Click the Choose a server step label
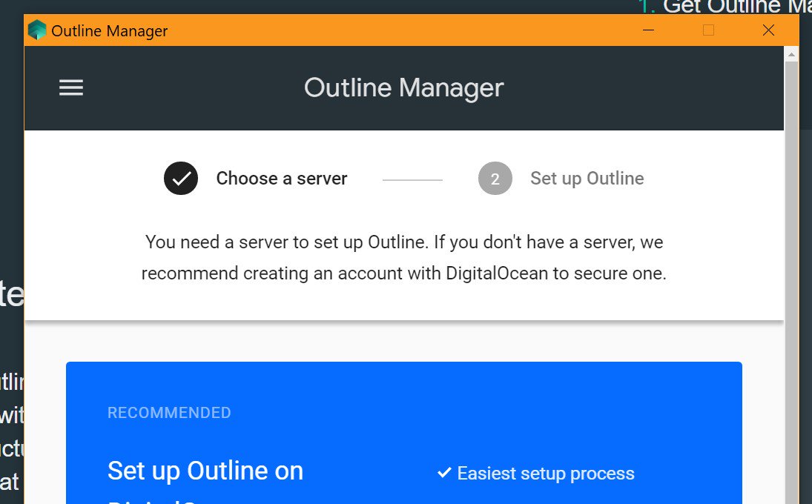Screen dimensions: 812x504 click(x=282, y=179)
